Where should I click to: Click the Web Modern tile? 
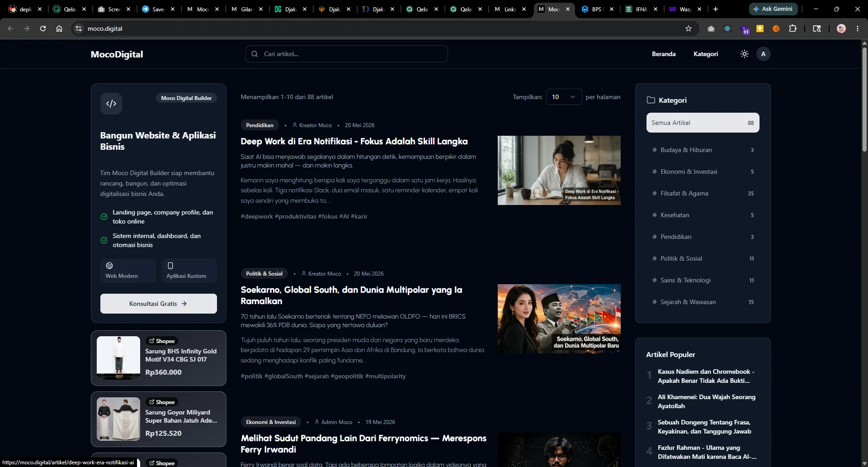point(128,271)
